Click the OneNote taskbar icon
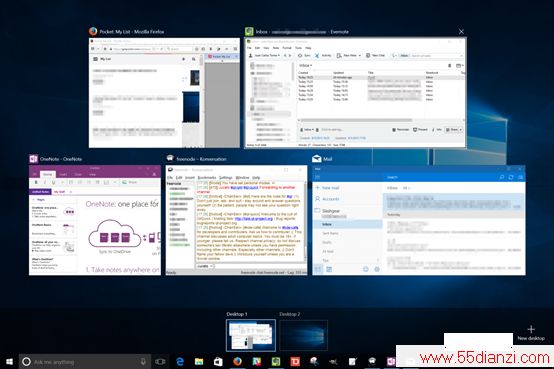Image resolution: width=554 pixels, height=369 pixels. (x=391, y=361)
